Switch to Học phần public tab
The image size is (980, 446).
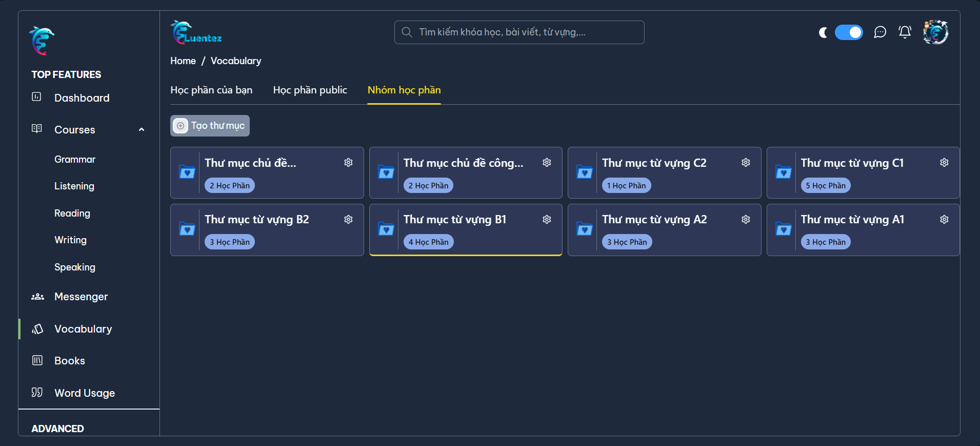point(310,90)
